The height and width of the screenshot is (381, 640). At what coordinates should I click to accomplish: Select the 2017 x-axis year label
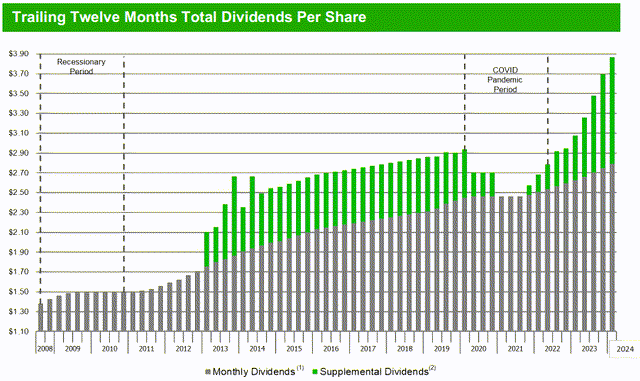[368, 349]
